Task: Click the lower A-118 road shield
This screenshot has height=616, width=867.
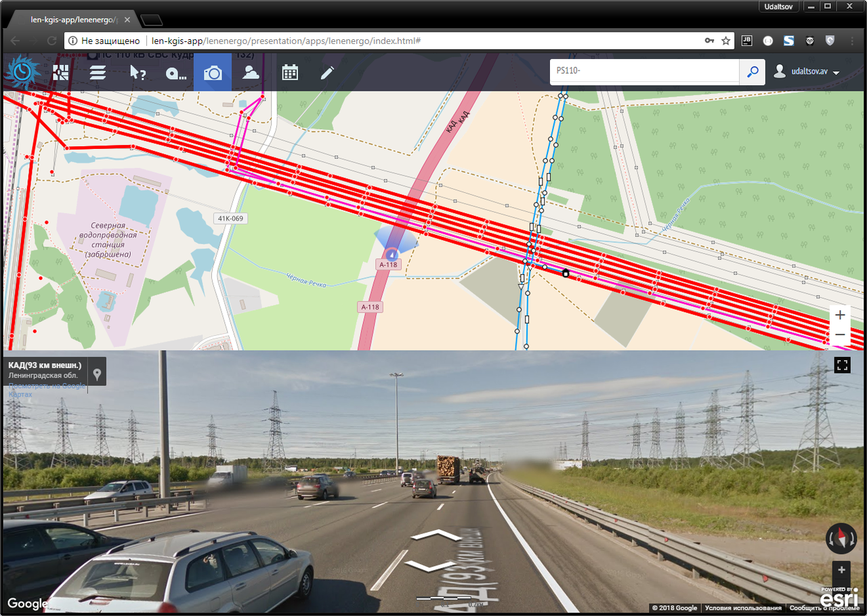Action: coord(370,307)
